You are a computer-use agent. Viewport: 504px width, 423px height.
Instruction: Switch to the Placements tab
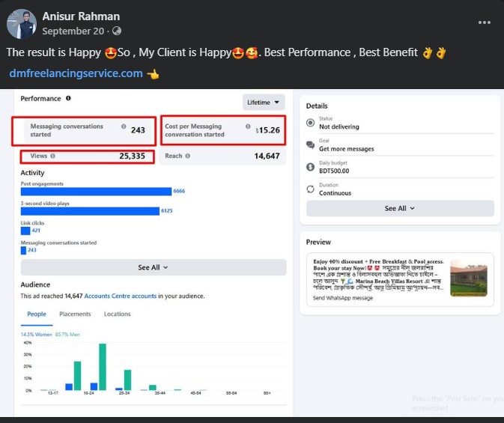click(75, 314)
